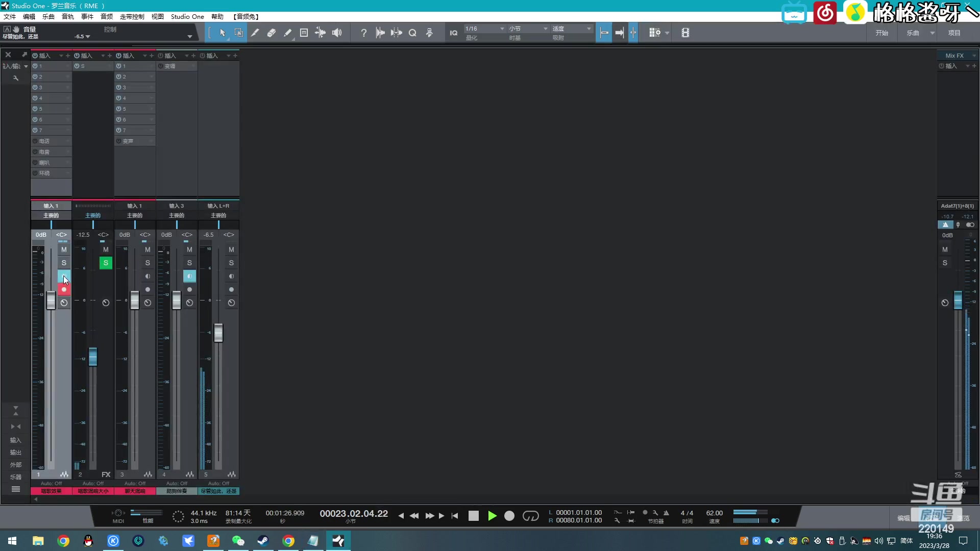Switch to the 开始 page
Viewport: 980px width, 551px height.
click(x=882, y=33)
